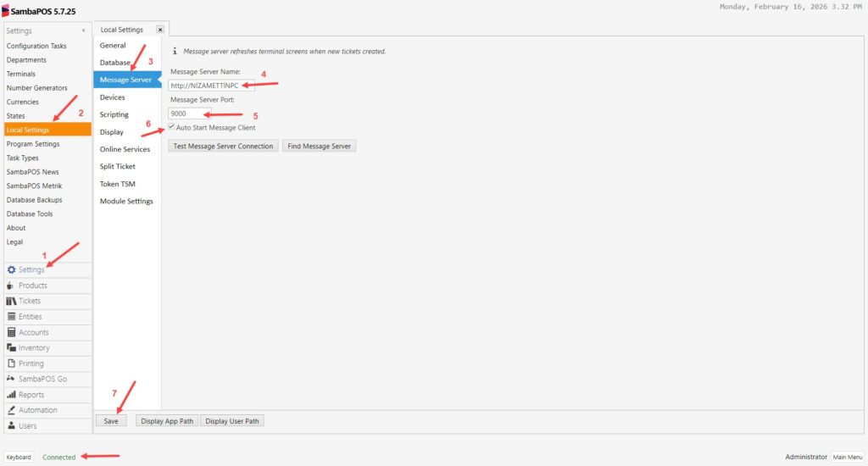The image size is (868, 466).
Task: Open Accounts using its calculator icon
Action: coord(11,332)
